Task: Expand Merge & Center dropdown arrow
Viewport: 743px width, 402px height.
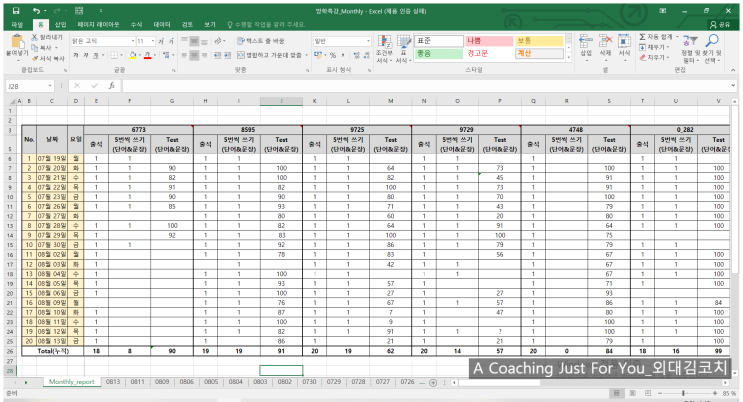Action: click(x=306, y=55)
